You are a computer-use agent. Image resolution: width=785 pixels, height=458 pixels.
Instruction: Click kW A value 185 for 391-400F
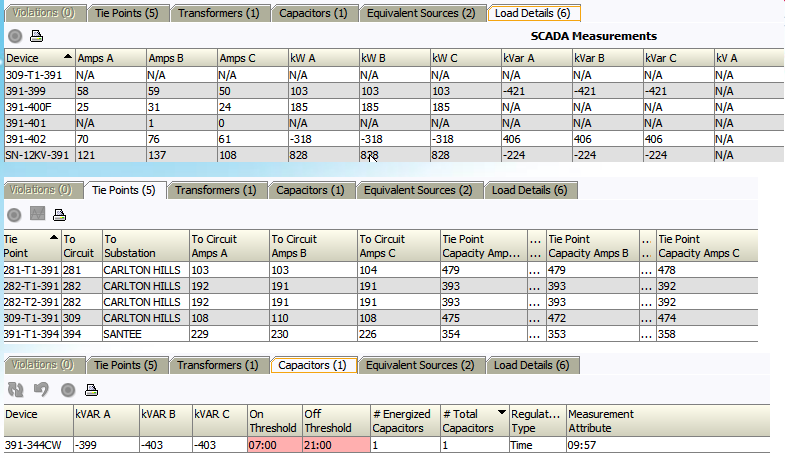(323, 107)
